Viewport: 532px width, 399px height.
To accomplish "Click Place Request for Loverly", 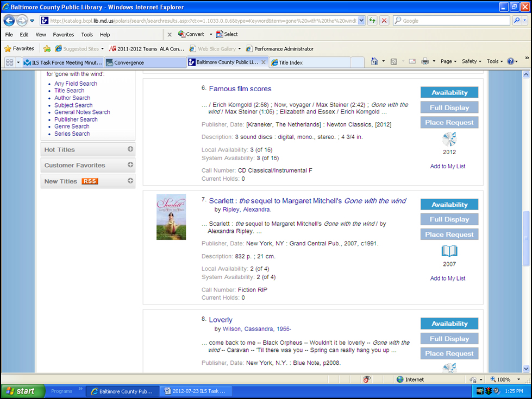I will tap(449, 353).
